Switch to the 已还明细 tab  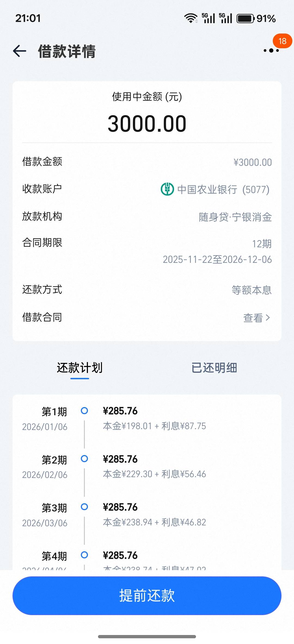pyautogui.click(x=214, y=368)
